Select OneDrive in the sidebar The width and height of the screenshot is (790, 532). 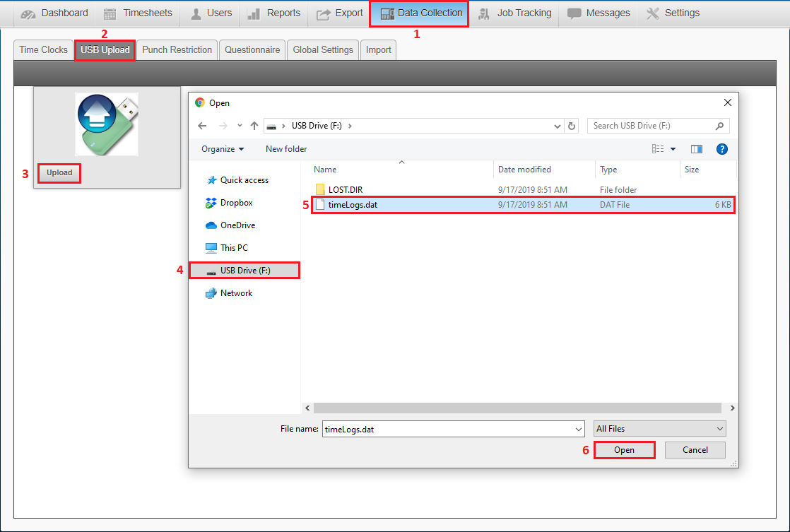point(237,225)
